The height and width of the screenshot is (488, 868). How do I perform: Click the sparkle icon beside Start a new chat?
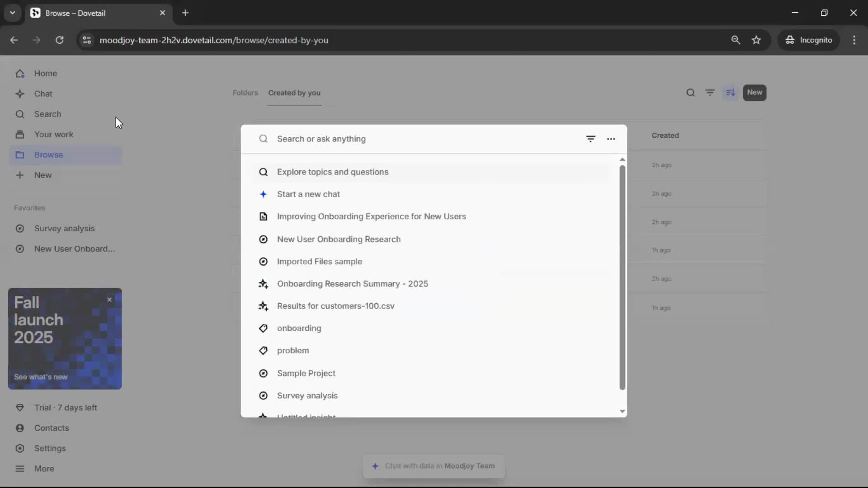click(x=263, y=194)
